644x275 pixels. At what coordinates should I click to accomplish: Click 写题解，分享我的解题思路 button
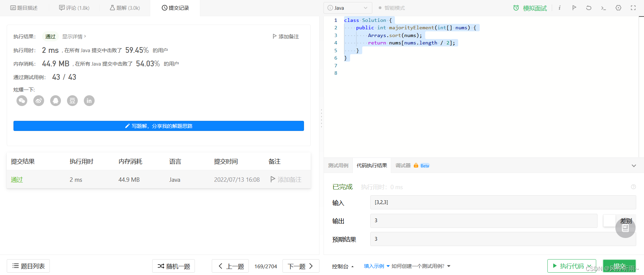159,126
